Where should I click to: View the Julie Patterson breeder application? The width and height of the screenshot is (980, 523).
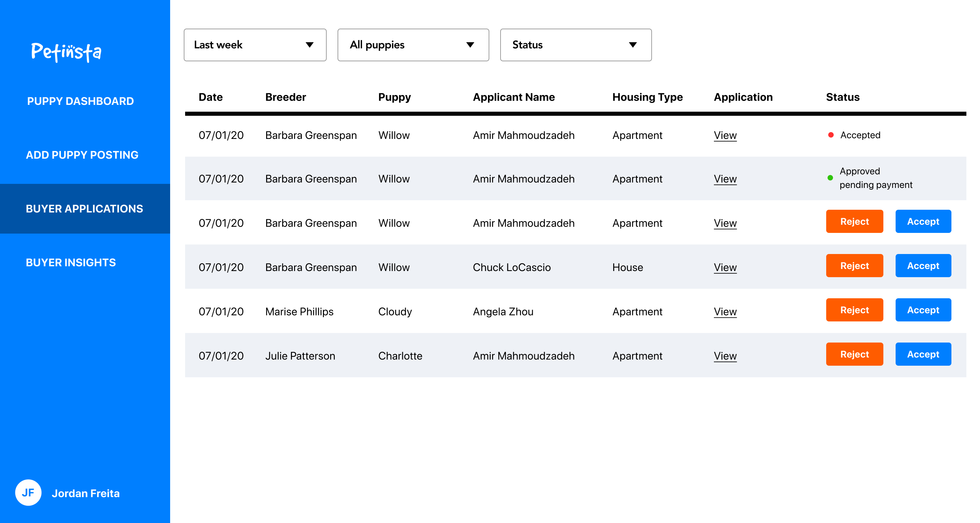pyautogui.click(x=725, y=356)
